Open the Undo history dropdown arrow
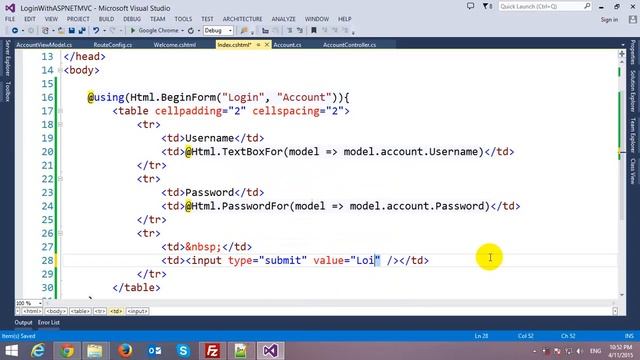 (104, 31)
